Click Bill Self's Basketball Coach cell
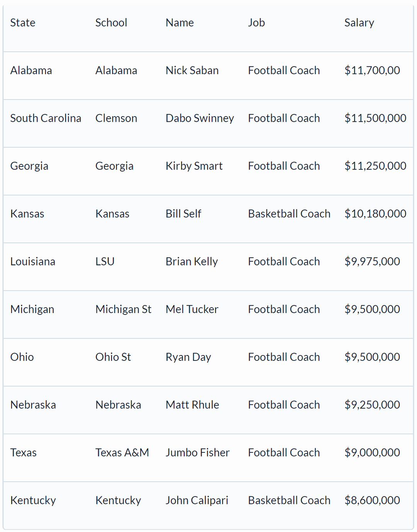Viewport: 417px width, 532px height. pyautogui.click(x=289, y=214)
